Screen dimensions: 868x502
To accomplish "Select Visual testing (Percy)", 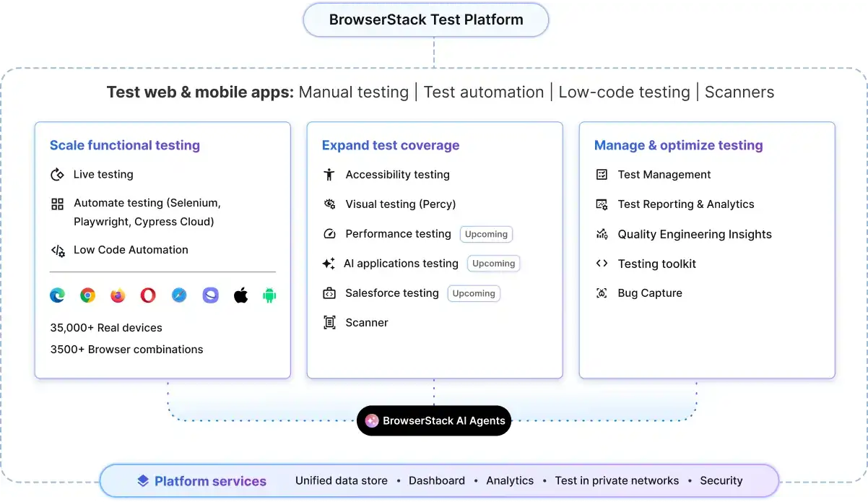I will (x=401, y=204).
